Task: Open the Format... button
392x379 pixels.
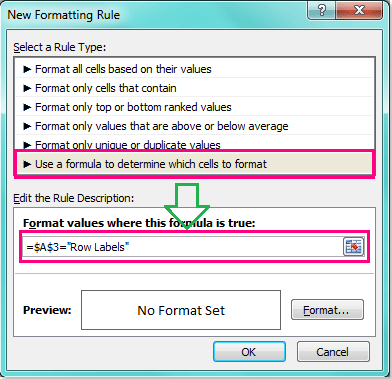Action: [327, 310]
